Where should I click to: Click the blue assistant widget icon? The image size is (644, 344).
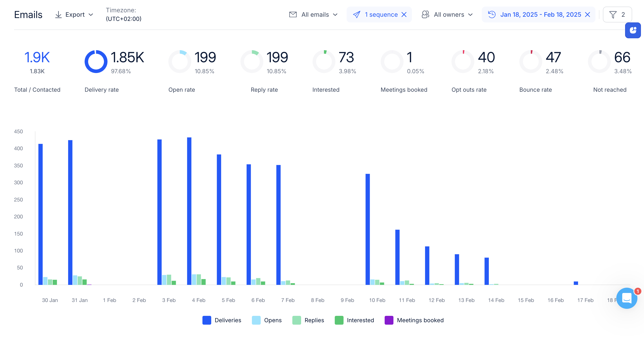coord(633,30)
